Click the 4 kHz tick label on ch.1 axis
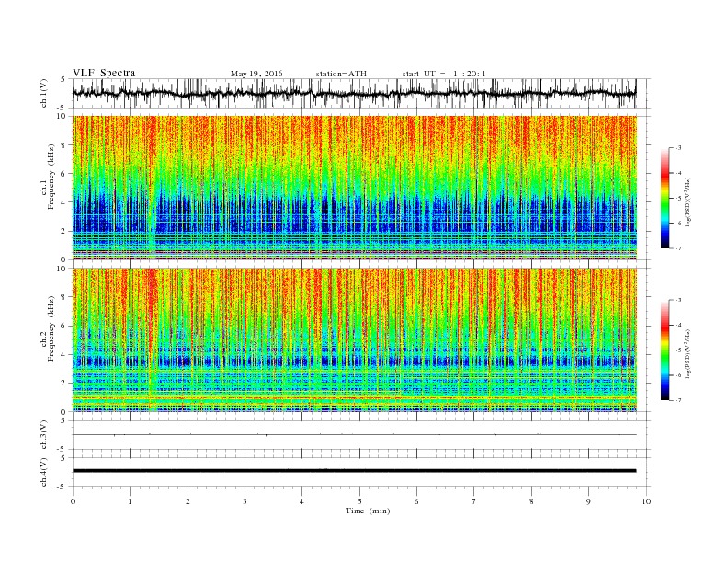This screenshot has width=728, height=563. click(64, 202)
